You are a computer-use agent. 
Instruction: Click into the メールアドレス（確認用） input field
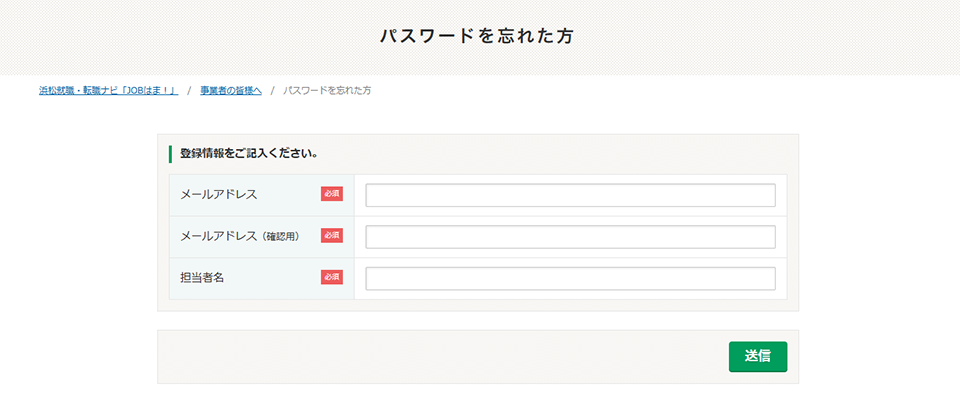570,237
